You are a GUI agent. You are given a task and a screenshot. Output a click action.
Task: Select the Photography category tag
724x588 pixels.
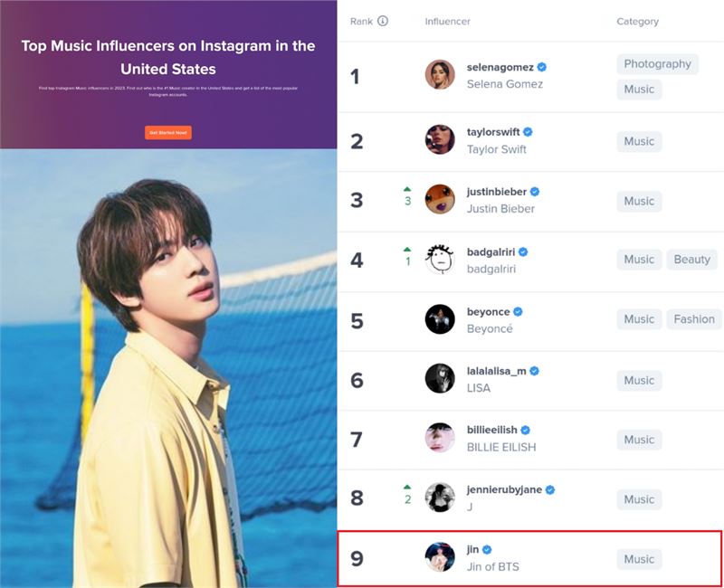tap(658, 63)
